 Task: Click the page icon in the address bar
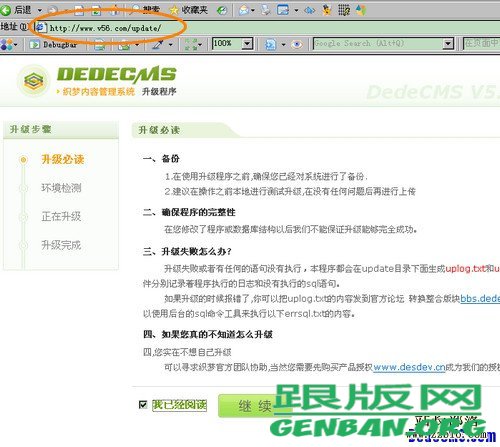[40, 27]
